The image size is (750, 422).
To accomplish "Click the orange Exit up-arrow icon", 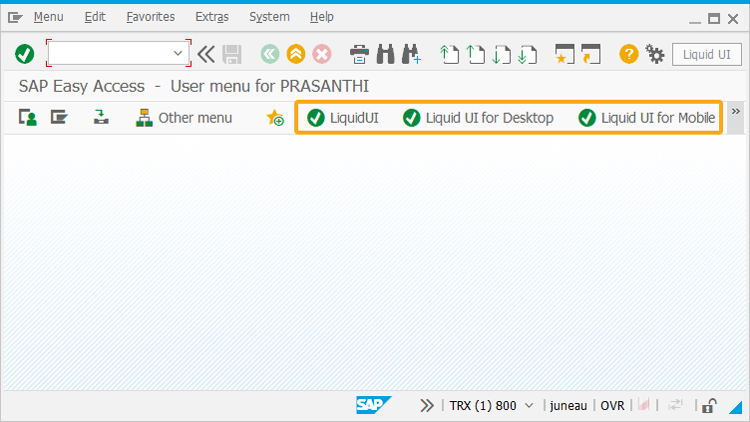I will pos(296,54).
